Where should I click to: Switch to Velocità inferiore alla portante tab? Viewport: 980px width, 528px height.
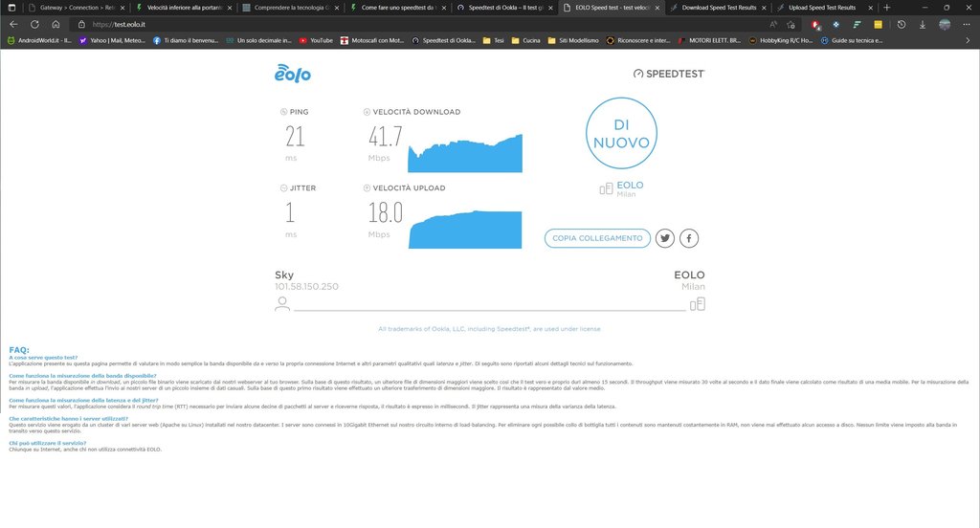[x=184, y=8]
